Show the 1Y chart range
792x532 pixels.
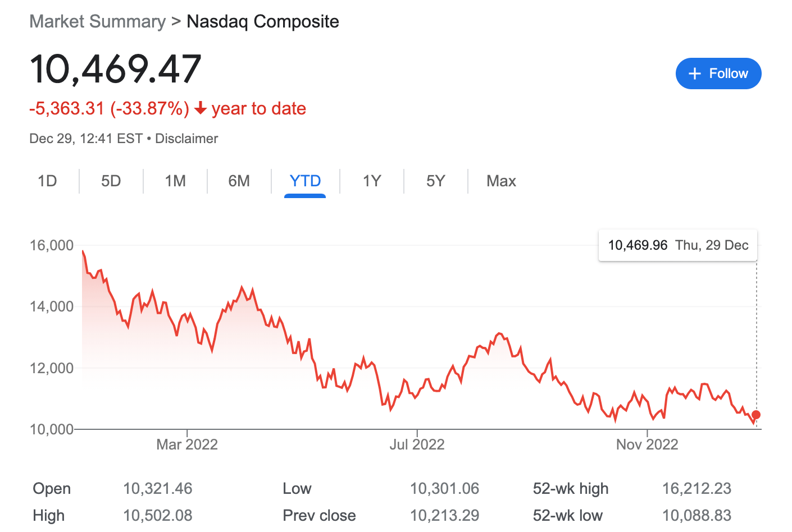pyautogui.click(x=372, y=181)
